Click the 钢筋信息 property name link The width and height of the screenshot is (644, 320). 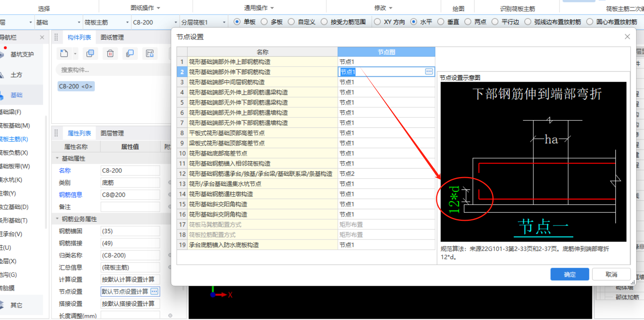70,194
